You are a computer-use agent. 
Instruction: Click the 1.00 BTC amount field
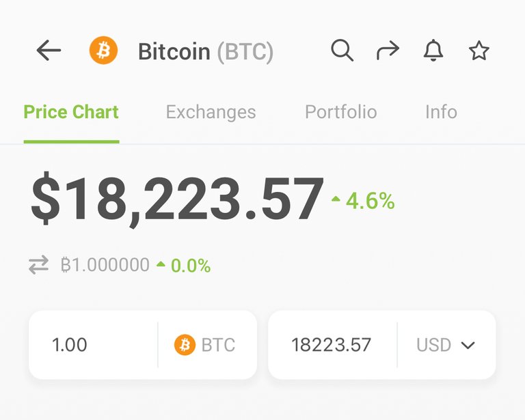pos(93,345)
